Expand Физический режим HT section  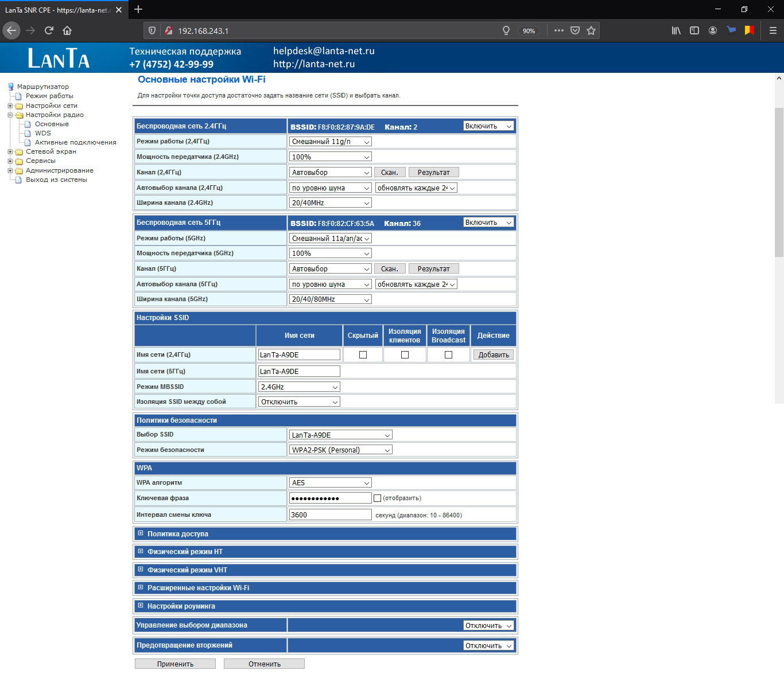[x=141, y=551]
